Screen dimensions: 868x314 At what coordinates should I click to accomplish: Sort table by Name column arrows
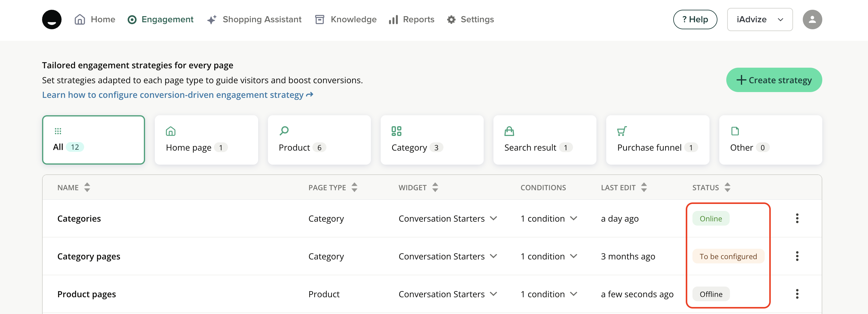(87, 187)
